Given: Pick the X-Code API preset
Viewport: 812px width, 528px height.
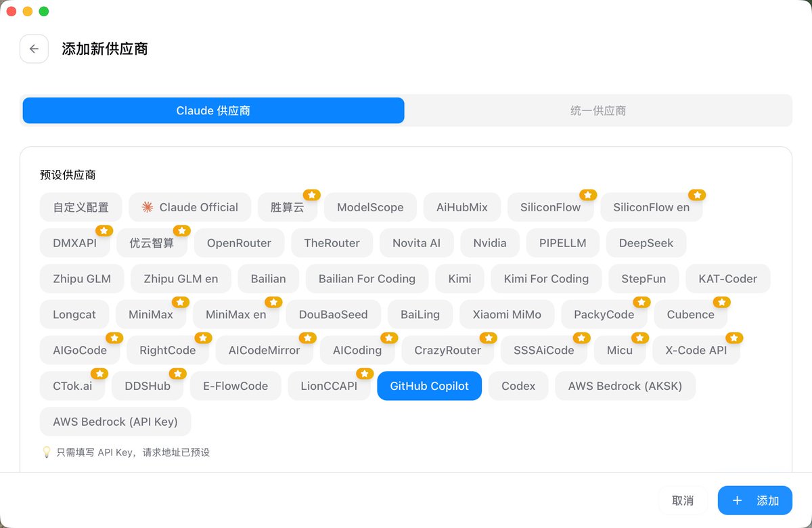Looking at the screenshot, I should (x=696, y=350).
